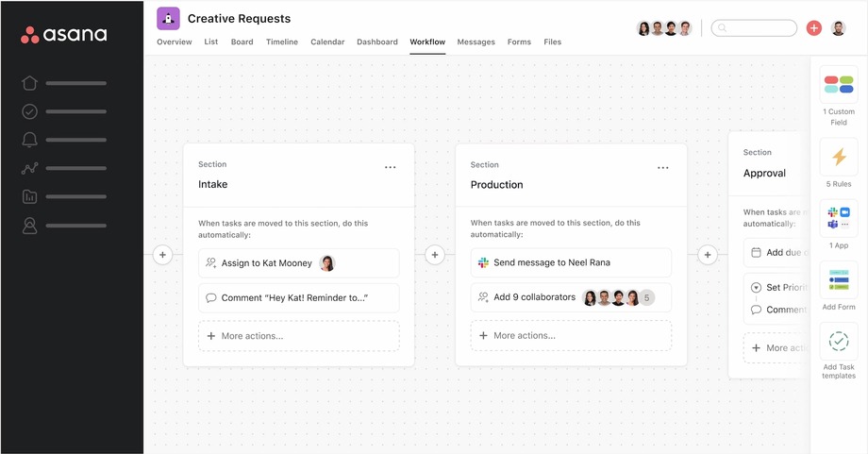
Task: Open Inbox bell icon in sidebar
Action: (x=29, y=140)
